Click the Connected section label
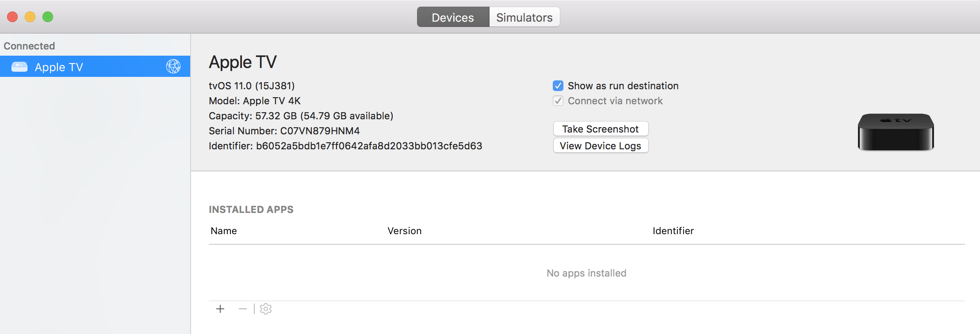980x334 pixels. (x=29, y=46)
